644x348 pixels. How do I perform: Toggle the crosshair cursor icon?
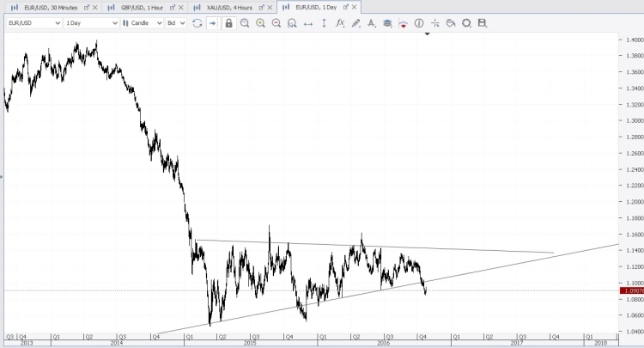[435, 23]
